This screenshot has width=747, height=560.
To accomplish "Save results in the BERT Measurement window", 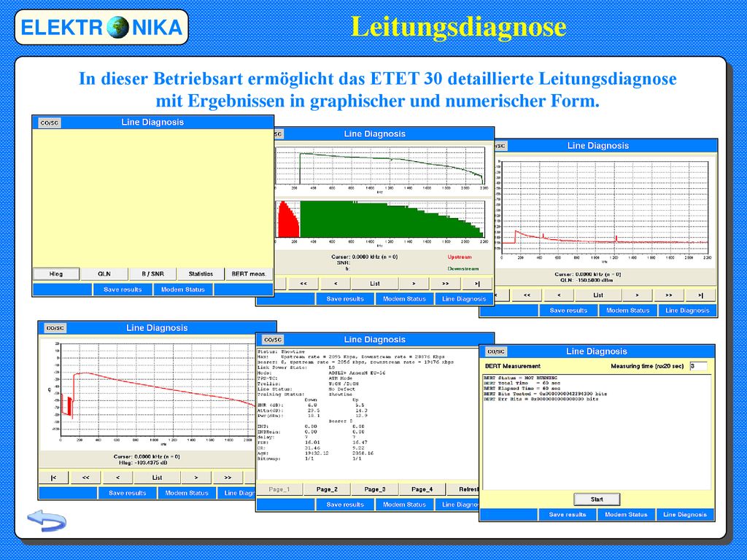I will [568, 515].
